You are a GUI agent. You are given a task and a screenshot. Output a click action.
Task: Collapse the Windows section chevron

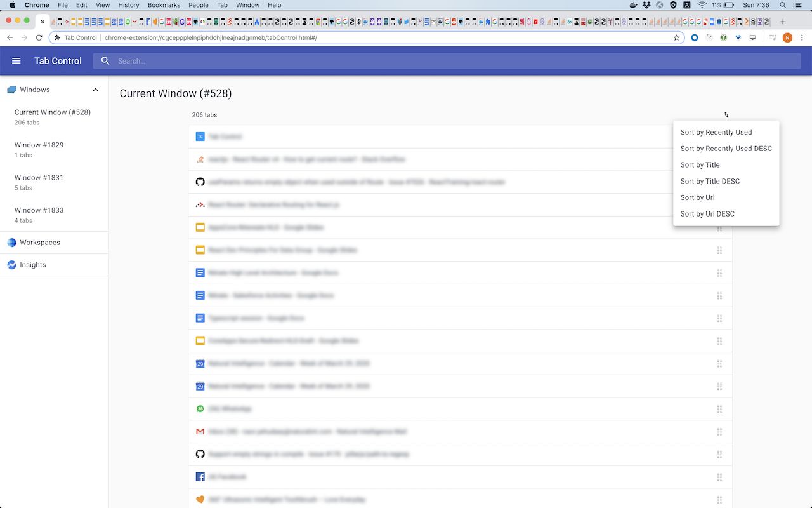[96, 90]
